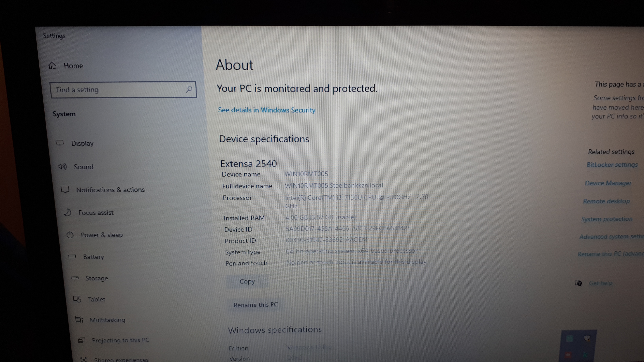
Task: Open the Device Manager link
Action: point(608,183)
